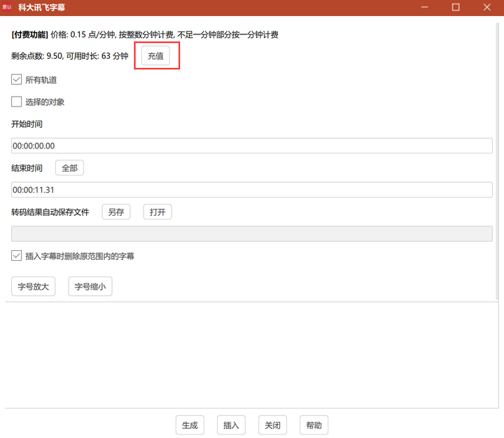This screenshot has width=504, height=438.
Task: Enable the 选择的对象 checkbox
Action: (x=16, y=102)
